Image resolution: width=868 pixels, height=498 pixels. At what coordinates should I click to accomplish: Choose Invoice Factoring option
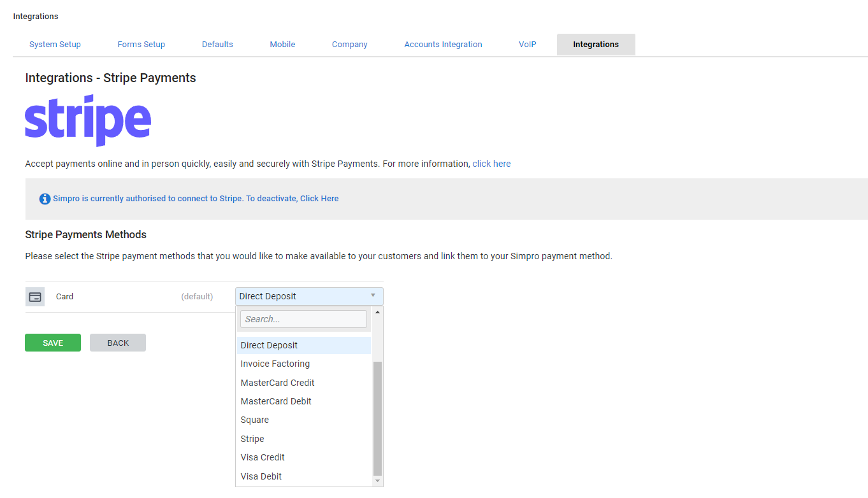pyautogui.click(x=303, y=364)
